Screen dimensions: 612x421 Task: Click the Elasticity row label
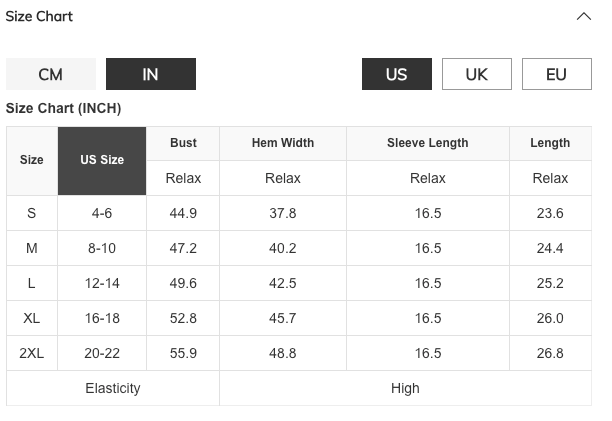(x=113, y=388)
